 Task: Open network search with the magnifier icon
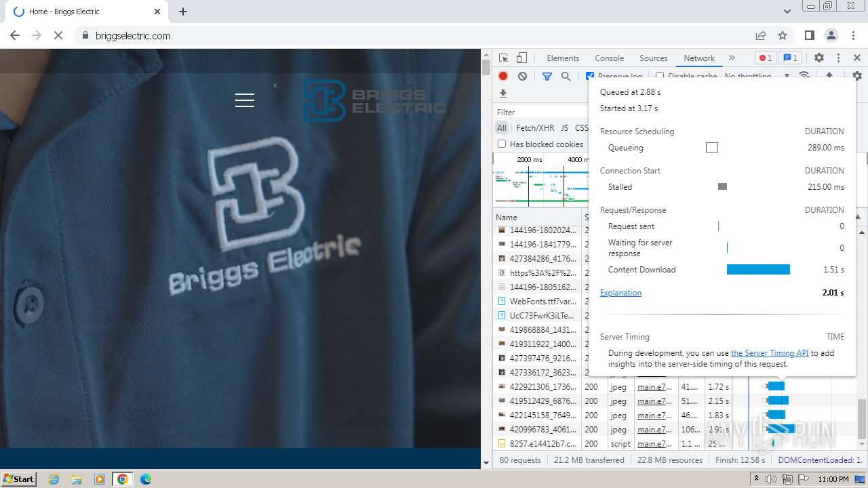coord(566,77)
